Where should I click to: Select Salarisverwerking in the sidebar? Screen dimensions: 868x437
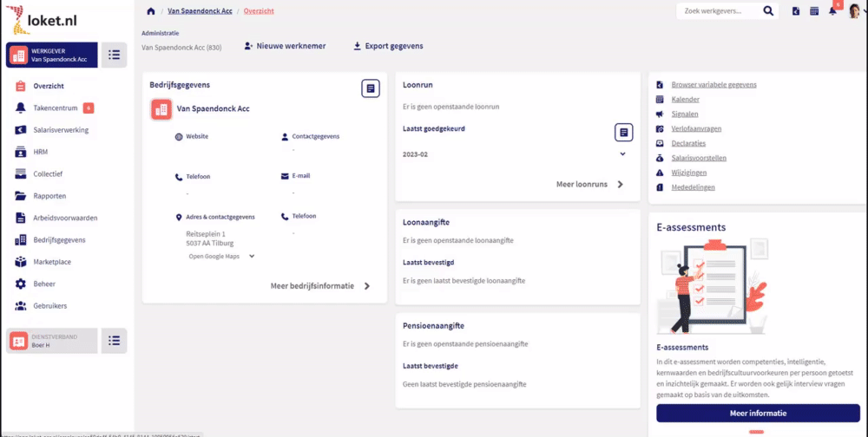tap(61, 130)
